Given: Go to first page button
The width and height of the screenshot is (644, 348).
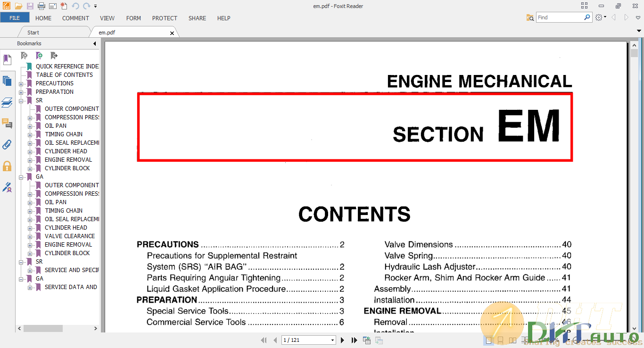Looking at the screenshot, I should [264, 340].
